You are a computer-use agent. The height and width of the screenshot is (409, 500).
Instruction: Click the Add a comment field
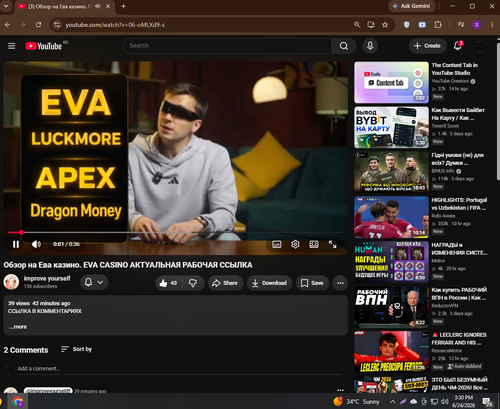coord(179,368)
